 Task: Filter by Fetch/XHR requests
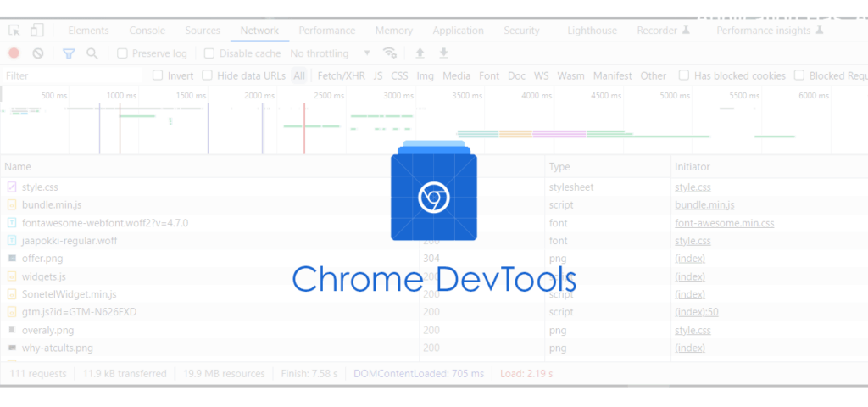click(342, 75)
